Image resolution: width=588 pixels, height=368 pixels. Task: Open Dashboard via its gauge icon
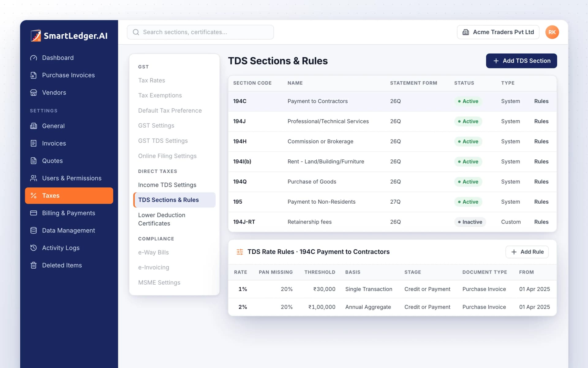coord(34,58)
